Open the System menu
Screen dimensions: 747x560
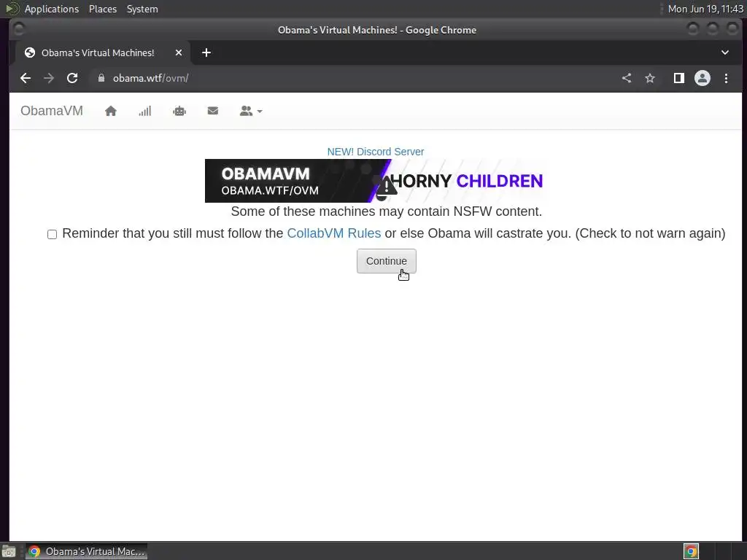[142, 9]
